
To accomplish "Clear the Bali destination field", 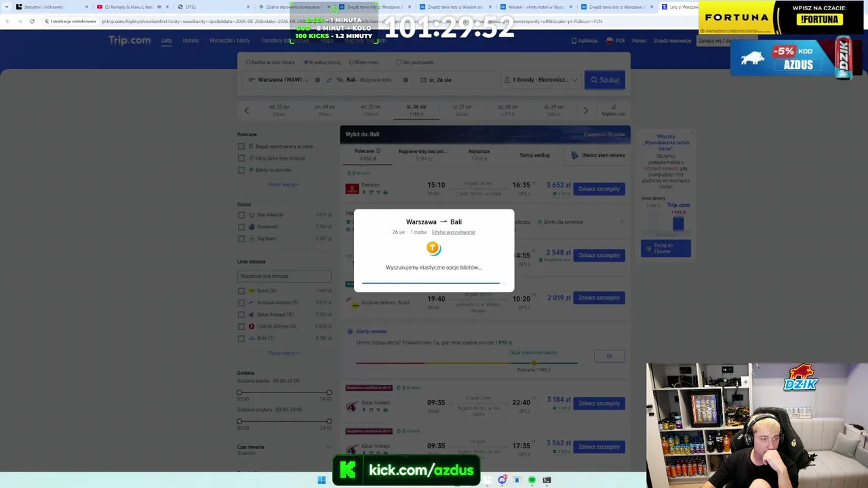I will (406, 80).
